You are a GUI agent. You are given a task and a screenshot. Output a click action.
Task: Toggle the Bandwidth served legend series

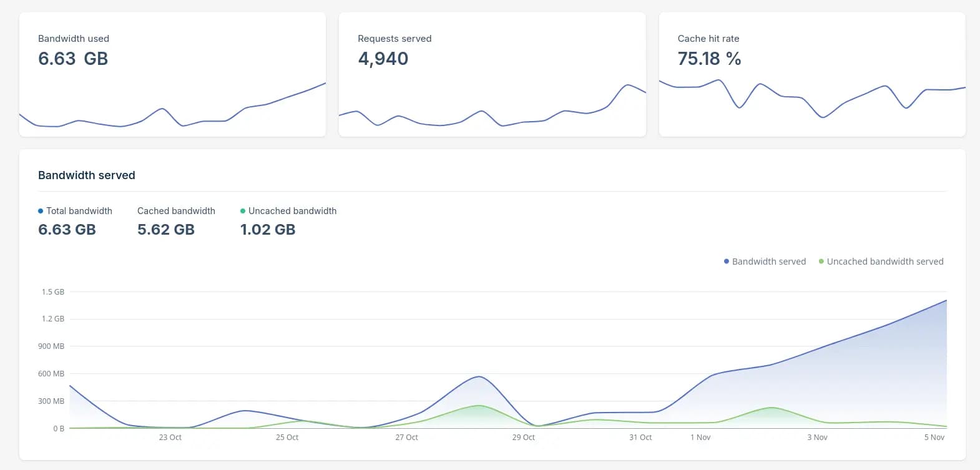[x=768, y=262]
